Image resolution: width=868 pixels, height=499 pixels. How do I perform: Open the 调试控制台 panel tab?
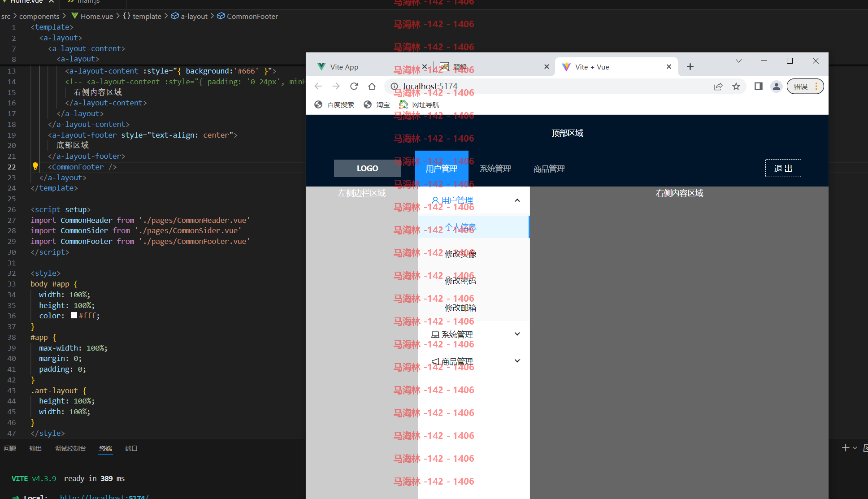70,448
